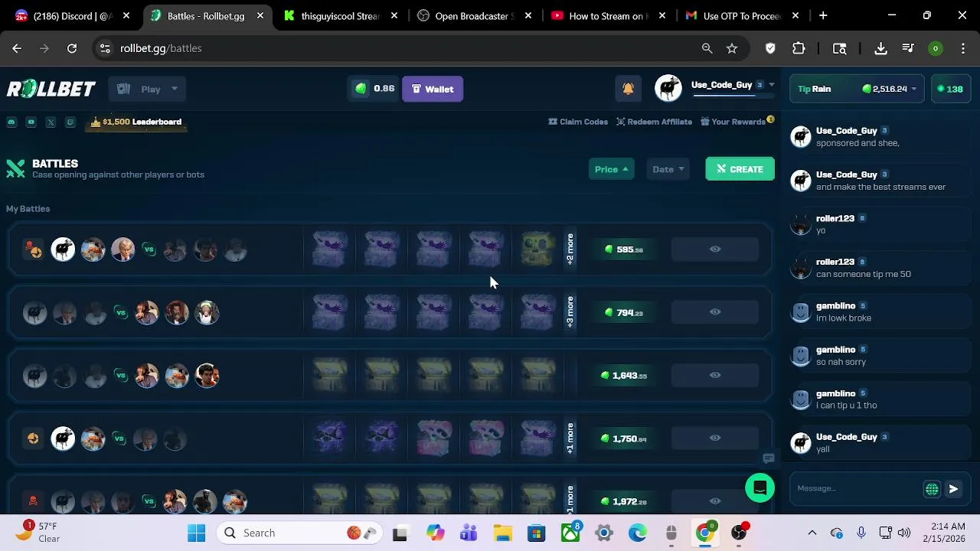Click the browser zoom magnifier icon
This screenshot has height=551, width=980.
pyautogui.click(x=707, y=48)
